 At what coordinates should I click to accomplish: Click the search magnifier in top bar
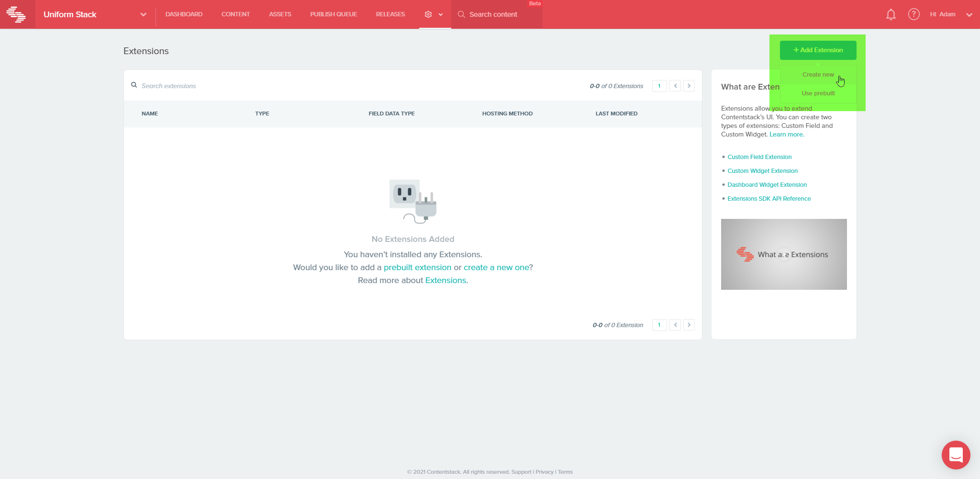point(461,14)
